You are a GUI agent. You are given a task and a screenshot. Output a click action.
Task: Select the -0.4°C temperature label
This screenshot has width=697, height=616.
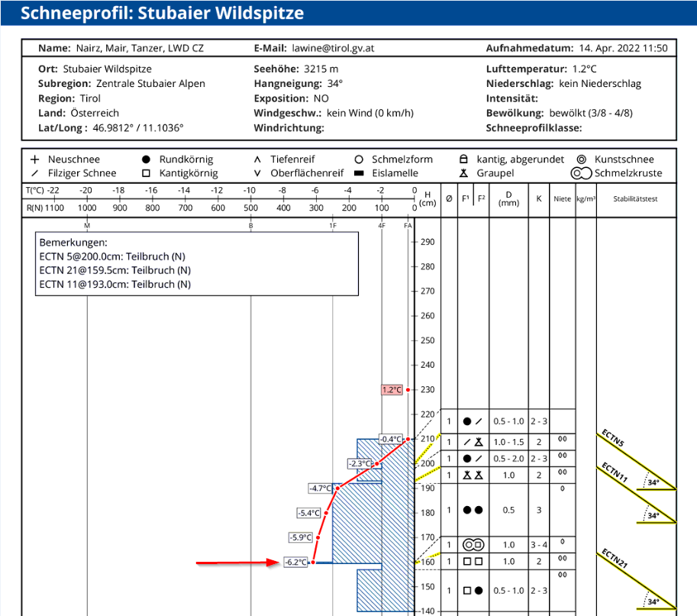[391, 439]
